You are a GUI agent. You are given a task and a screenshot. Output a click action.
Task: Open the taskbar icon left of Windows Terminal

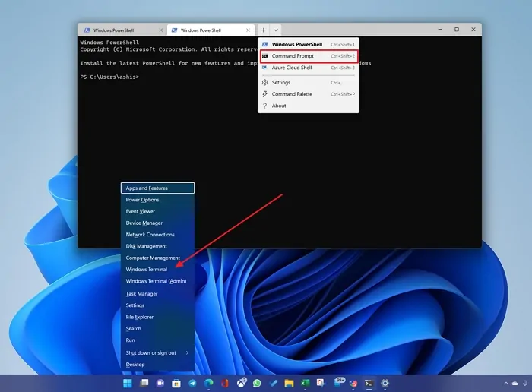tap(353, 383)
